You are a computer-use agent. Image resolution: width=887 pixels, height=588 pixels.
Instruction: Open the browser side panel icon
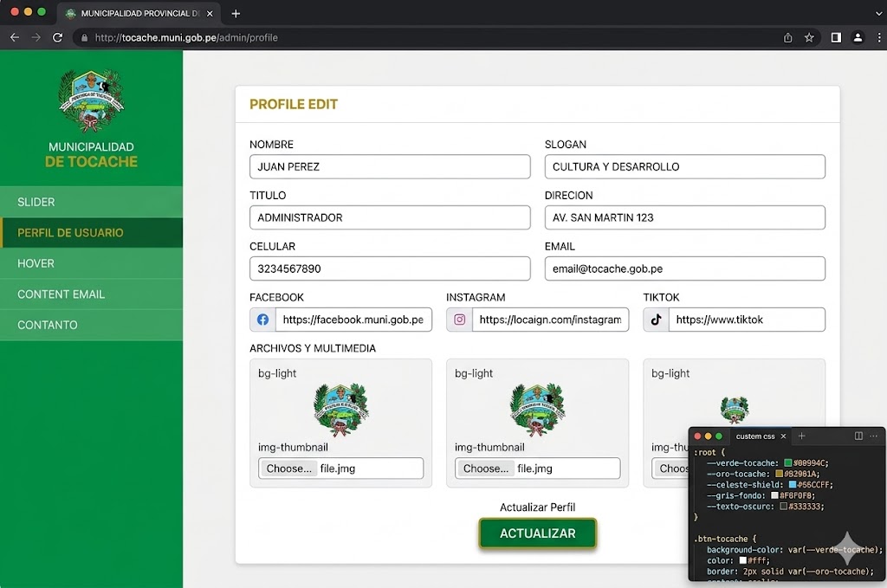[x=836, y=37]
